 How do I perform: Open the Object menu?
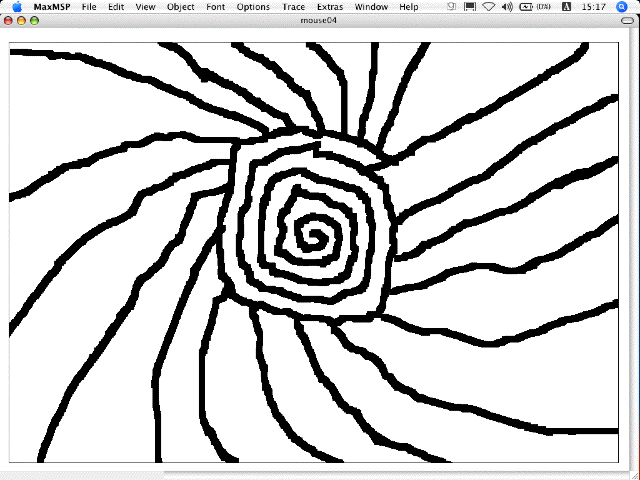180,7
